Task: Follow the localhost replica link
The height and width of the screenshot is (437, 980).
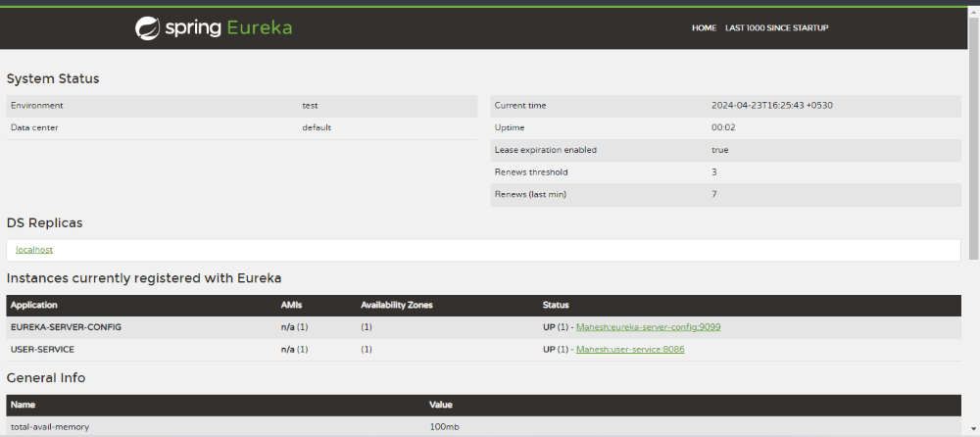Action: point(34,250)
